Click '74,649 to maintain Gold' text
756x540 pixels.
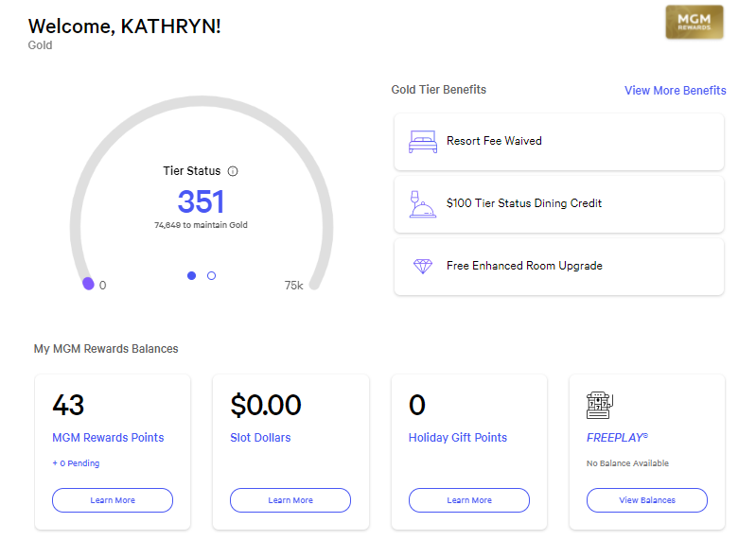pos(201,225)
